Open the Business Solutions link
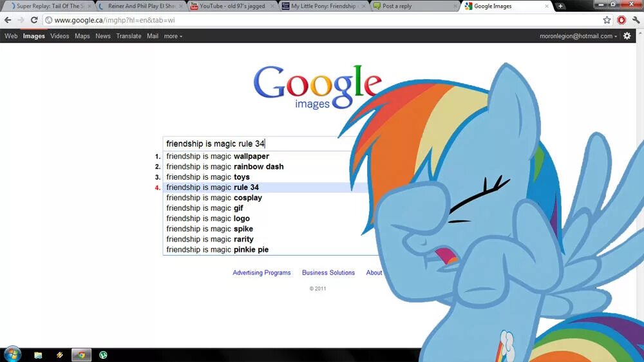Viewport: 644px width, 362px height. coord(328,272)
